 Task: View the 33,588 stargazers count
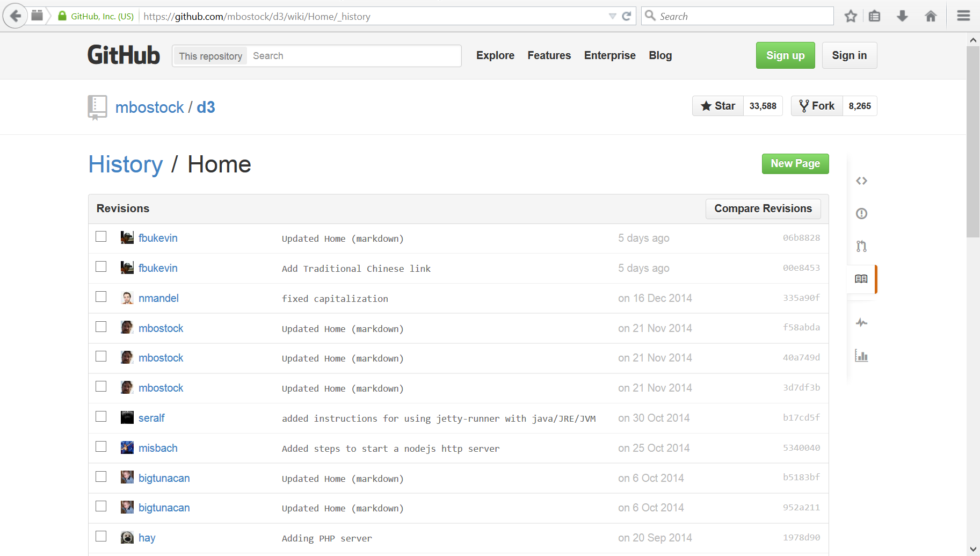[x=763, y=106]
